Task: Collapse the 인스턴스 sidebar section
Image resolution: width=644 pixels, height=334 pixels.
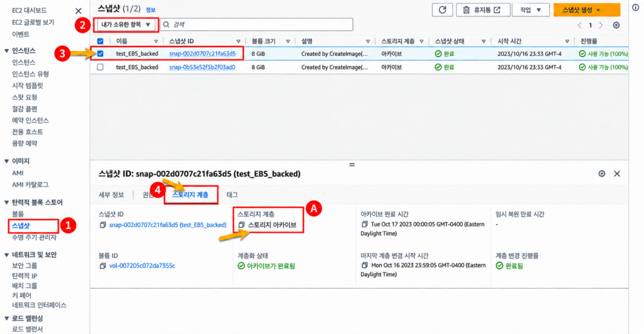Action: 6,50
